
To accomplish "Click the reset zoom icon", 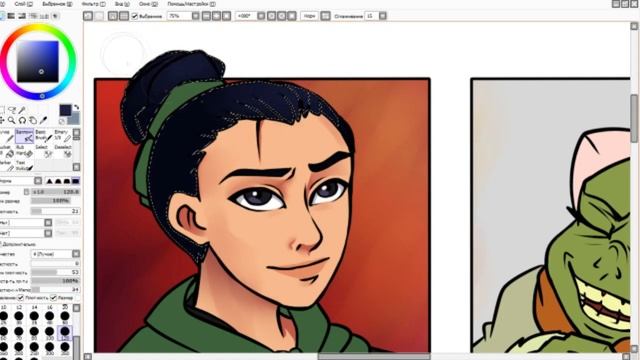I will click(227, 16).
